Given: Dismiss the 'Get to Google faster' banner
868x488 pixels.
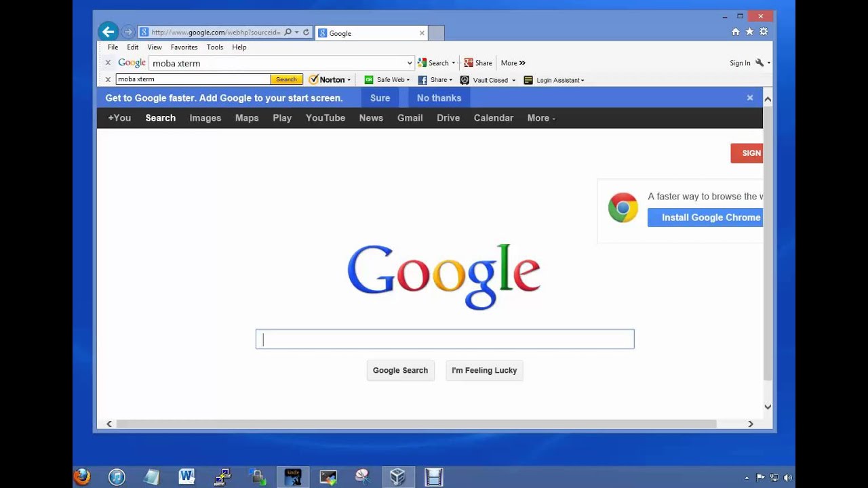Looking at the screenshot, I should (x=750, y=98).
